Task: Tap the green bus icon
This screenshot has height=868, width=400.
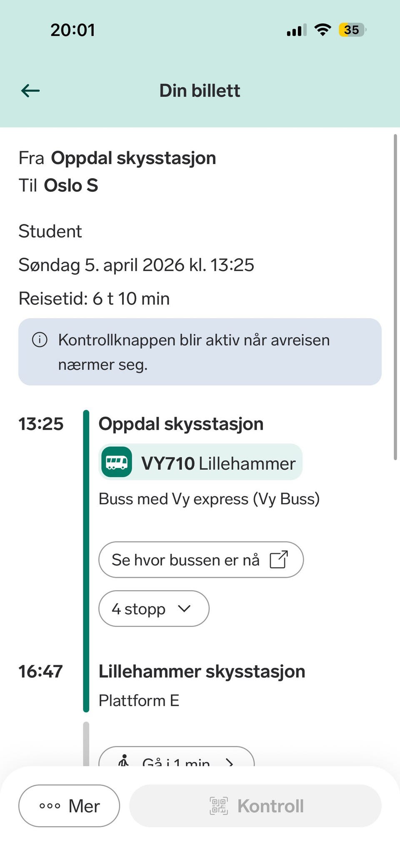Action: click(x=117, y=462)
